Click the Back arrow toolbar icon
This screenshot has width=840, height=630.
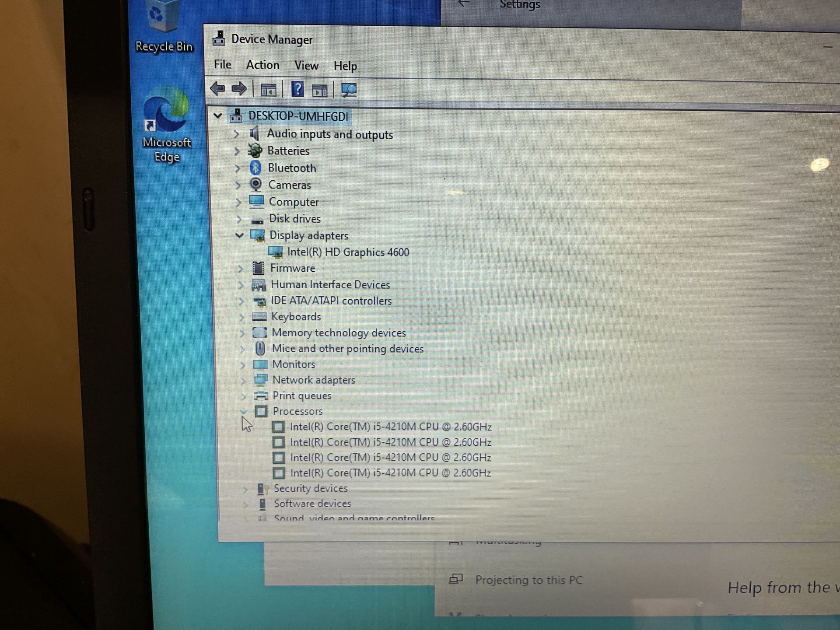[x=217, y=89]
